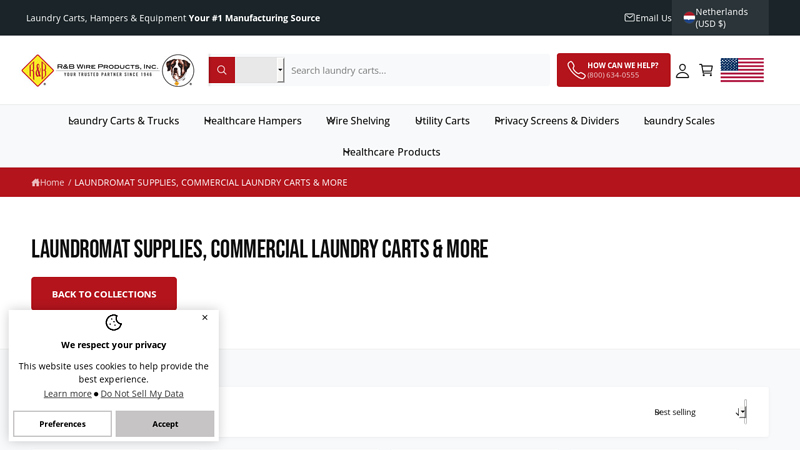Focus the Search laundry carts field
This screenshot has height=450, width=800.
(415, 70)
